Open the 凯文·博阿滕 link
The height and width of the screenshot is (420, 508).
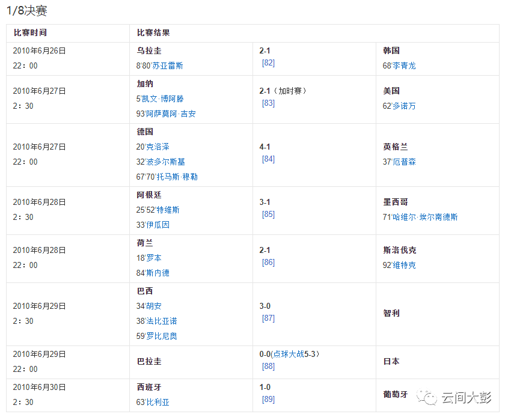pos(163,99)
